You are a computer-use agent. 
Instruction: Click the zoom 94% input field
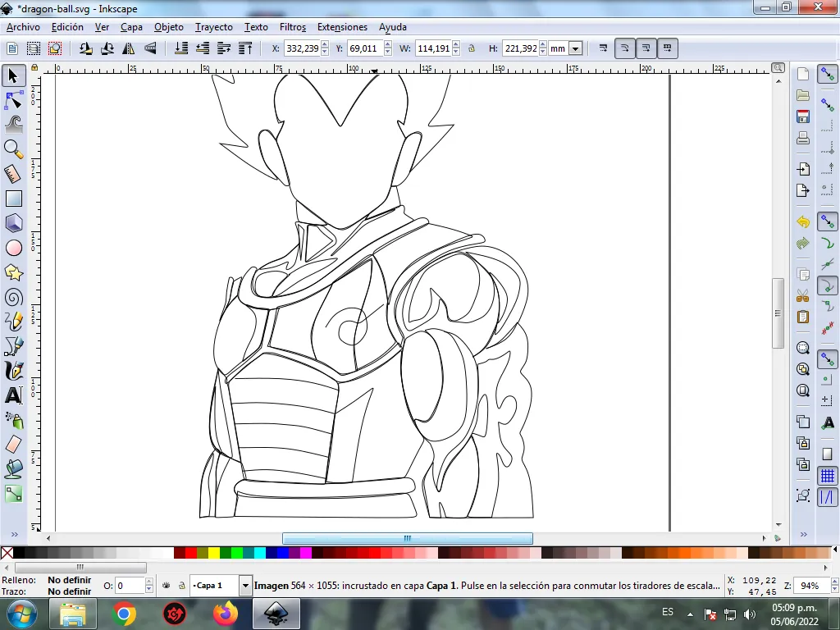812,586
